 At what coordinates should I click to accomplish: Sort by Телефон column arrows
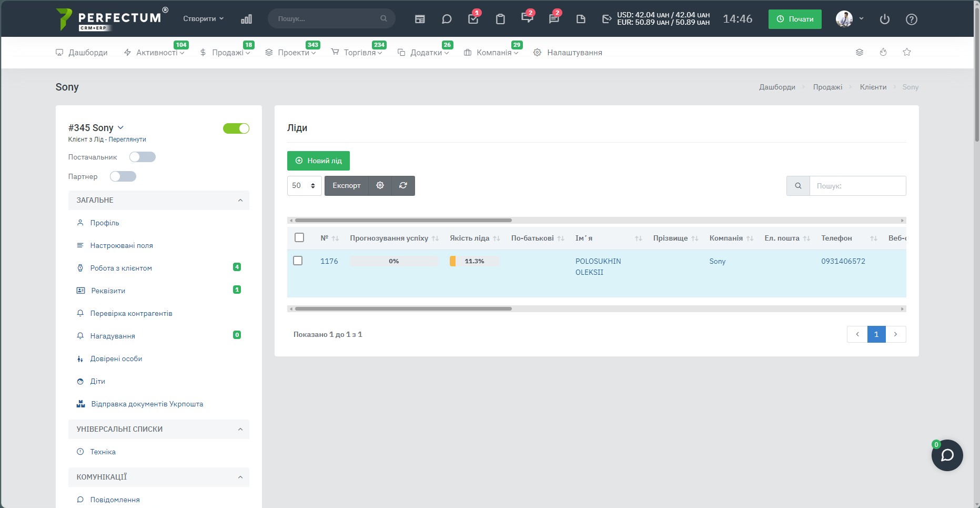pos(873,238)
